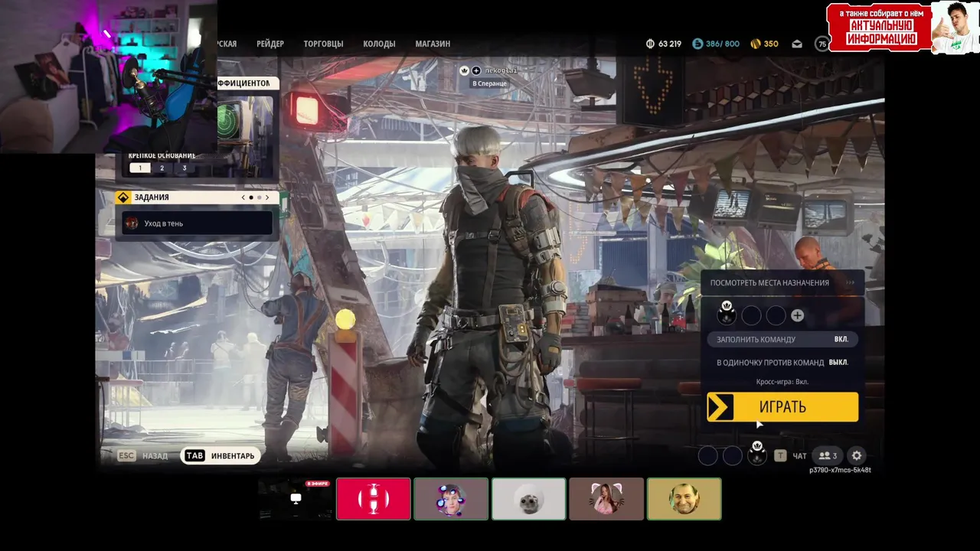Open the Уход в тень quest
The width and height of the screenshot is (980, 551).
click(x=198, y=223)
